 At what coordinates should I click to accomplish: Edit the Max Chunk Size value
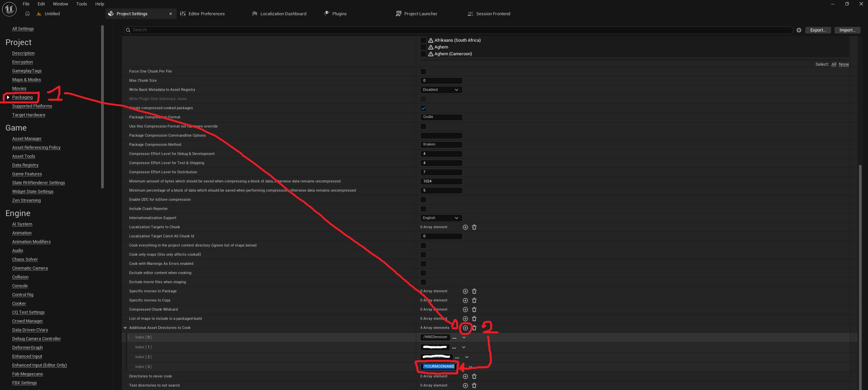click(x=441, y=81)
